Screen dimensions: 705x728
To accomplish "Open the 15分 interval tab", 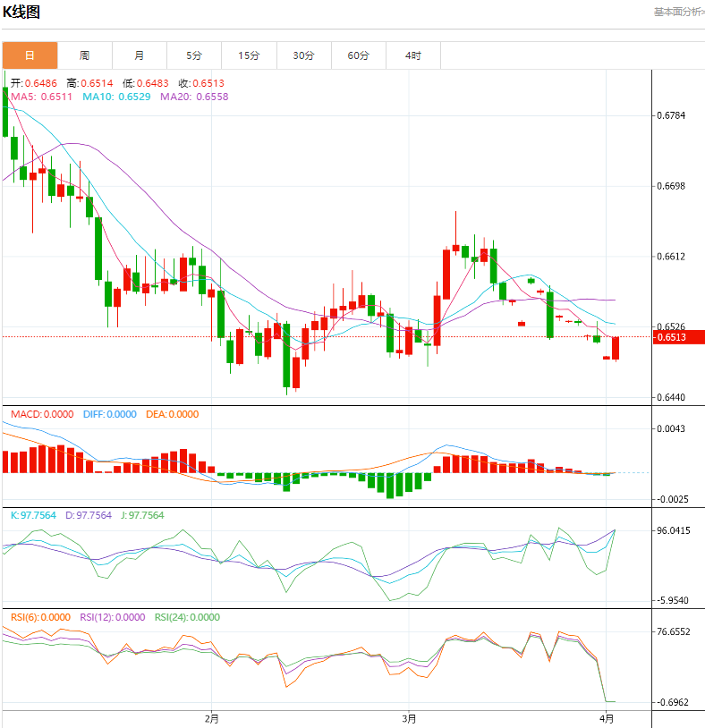I will [x=249, y=55].
